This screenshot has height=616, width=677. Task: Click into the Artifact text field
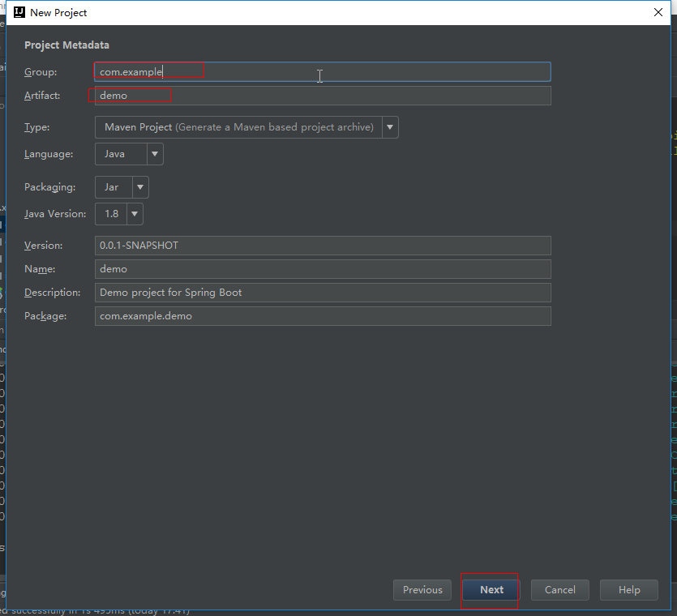(x=322, y=96)
